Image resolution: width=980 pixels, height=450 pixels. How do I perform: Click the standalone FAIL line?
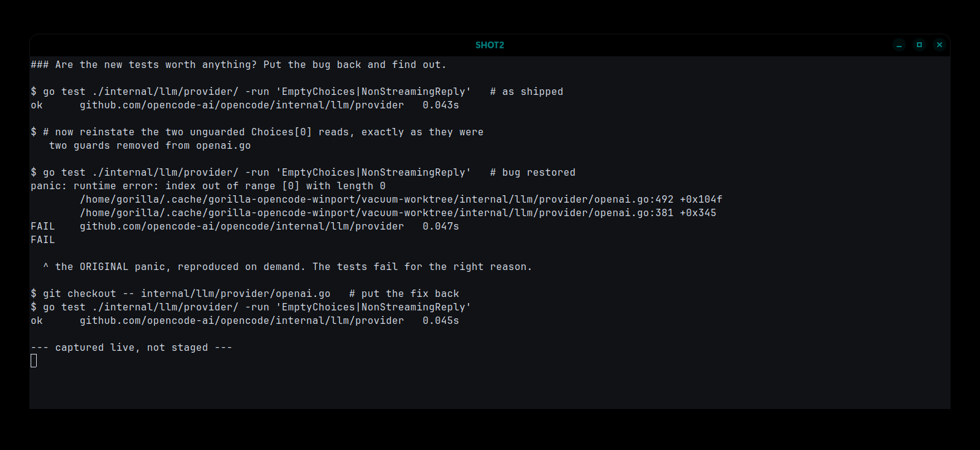[43, 240]
